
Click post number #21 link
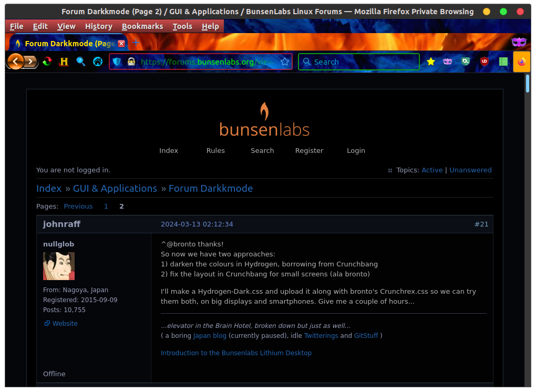point(481,224)
